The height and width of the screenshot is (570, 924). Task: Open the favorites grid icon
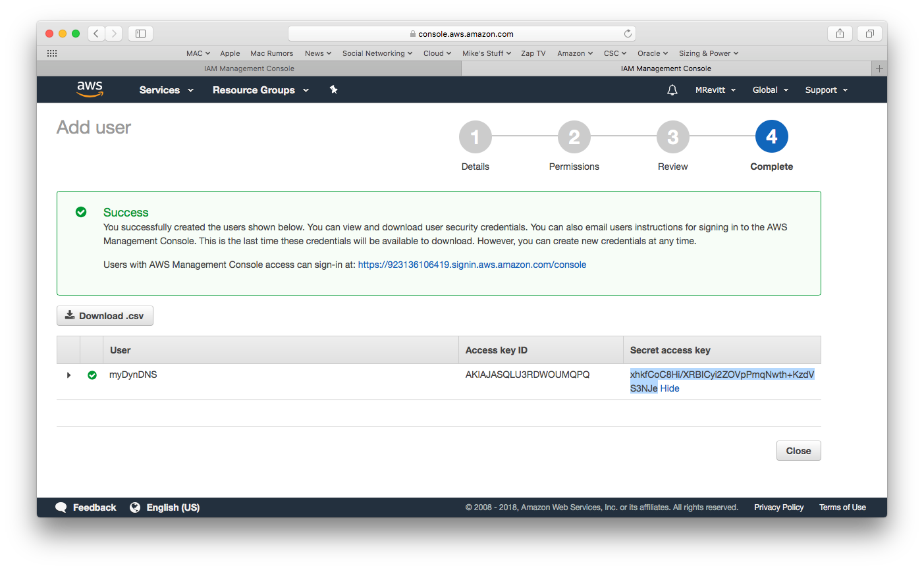point(52,53)
